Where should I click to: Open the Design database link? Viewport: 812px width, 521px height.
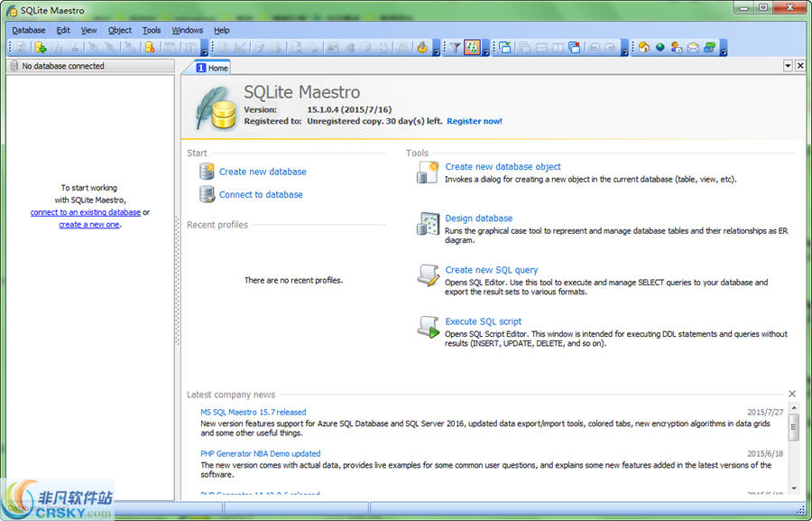pyautogui.click(x=479, y=219)
